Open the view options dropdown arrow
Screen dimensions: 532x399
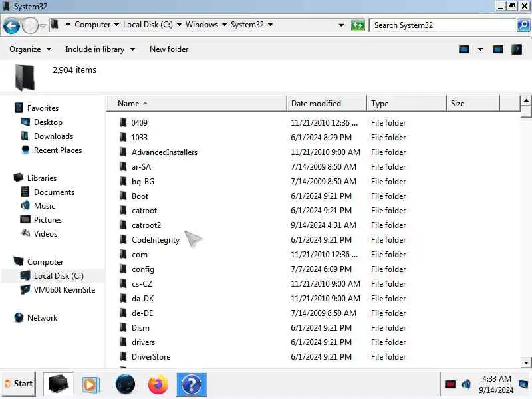pyautogui.click(x=480, y=49)
